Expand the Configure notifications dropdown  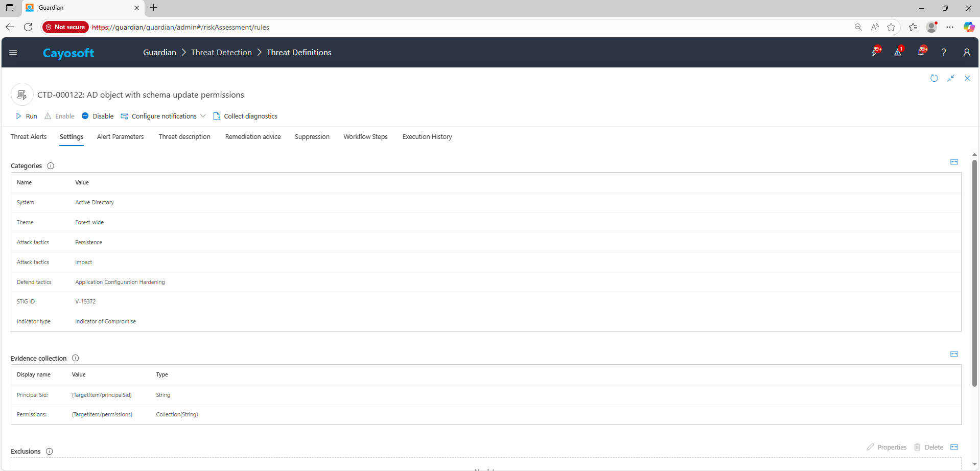tap(203, 116)
